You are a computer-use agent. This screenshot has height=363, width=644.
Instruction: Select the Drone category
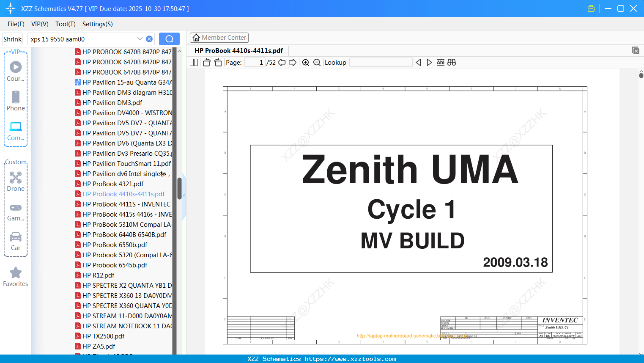tap(16, 181)
